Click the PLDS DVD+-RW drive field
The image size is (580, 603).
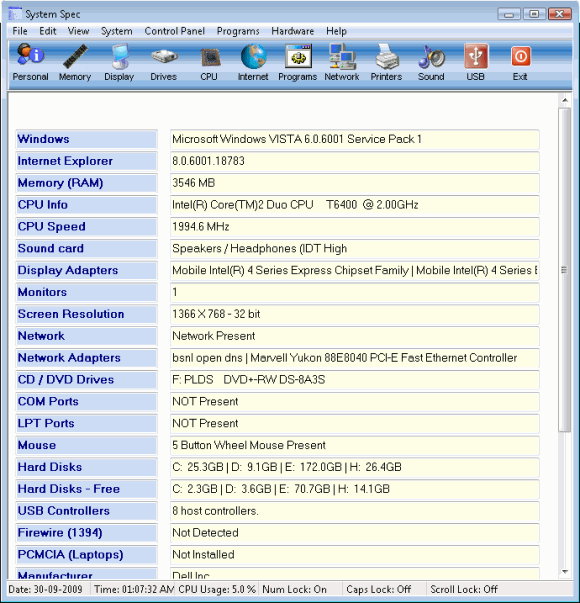click(x=355, y=380)
